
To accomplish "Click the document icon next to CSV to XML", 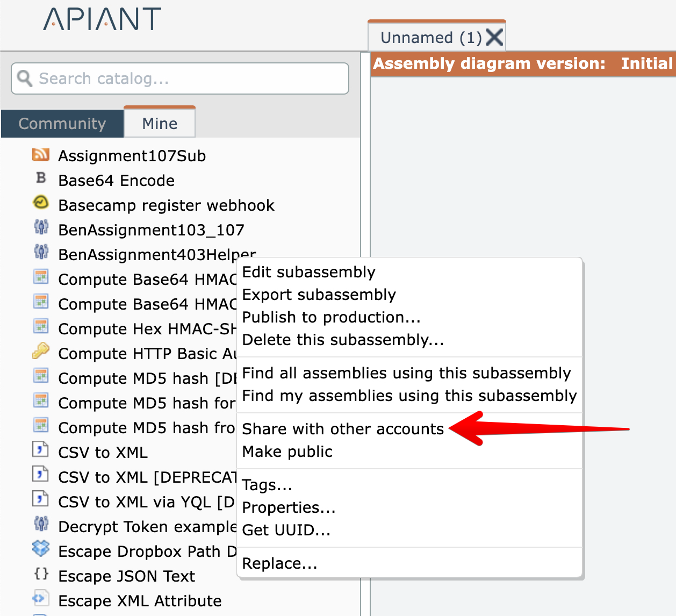I will pos(41,450).
